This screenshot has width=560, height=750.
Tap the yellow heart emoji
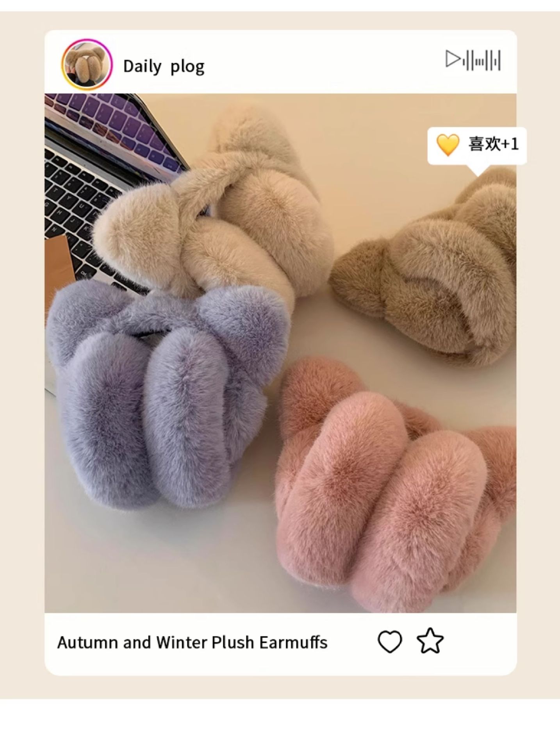click(x=448, y=145)
